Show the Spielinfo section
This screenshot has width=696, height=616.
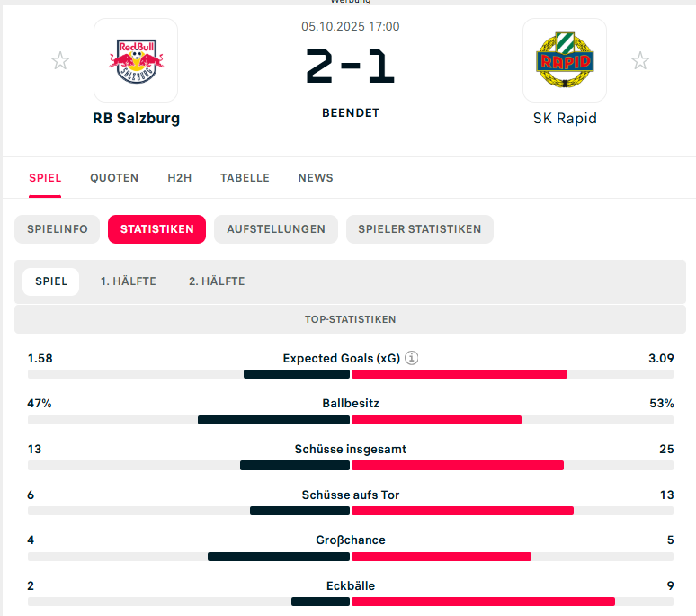tap(58, 229)
